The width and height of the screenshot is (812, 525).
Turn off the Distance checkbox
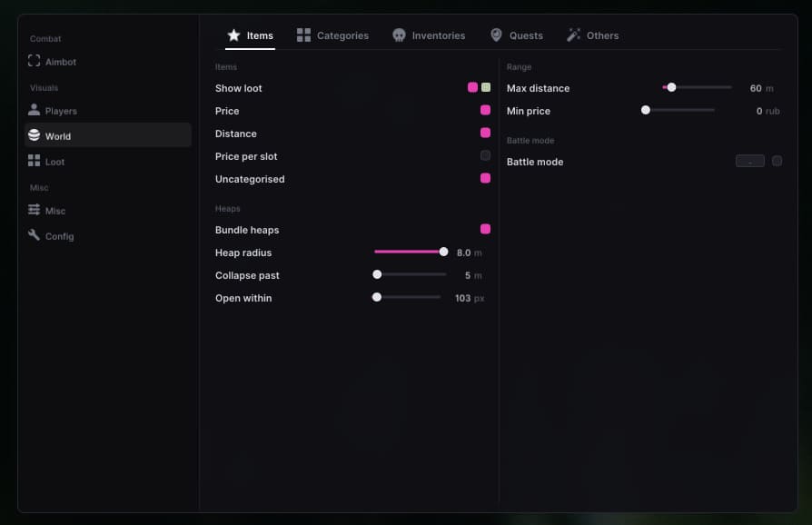[485, 133]
